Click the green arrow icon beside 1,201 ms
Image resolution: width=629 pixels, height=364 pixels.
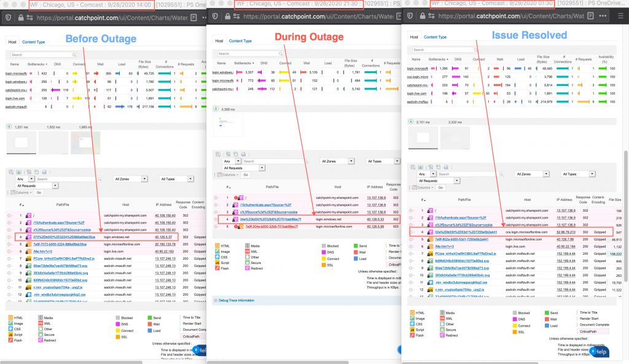coord(9,126)
